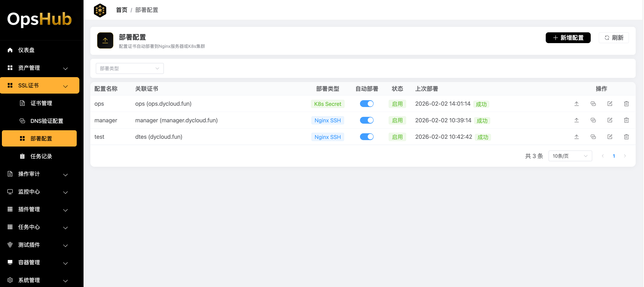Click page number 1 in pagination

tap(614, 156)
